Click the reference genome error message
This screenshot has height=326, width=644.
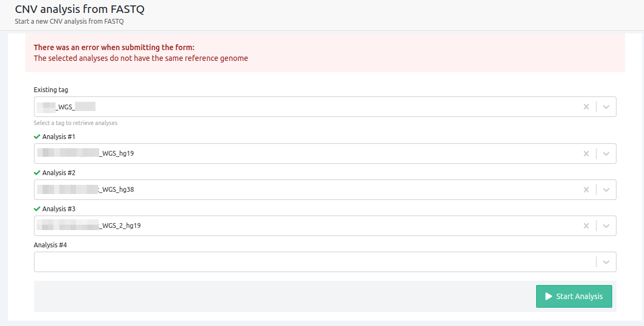[141, 58]
